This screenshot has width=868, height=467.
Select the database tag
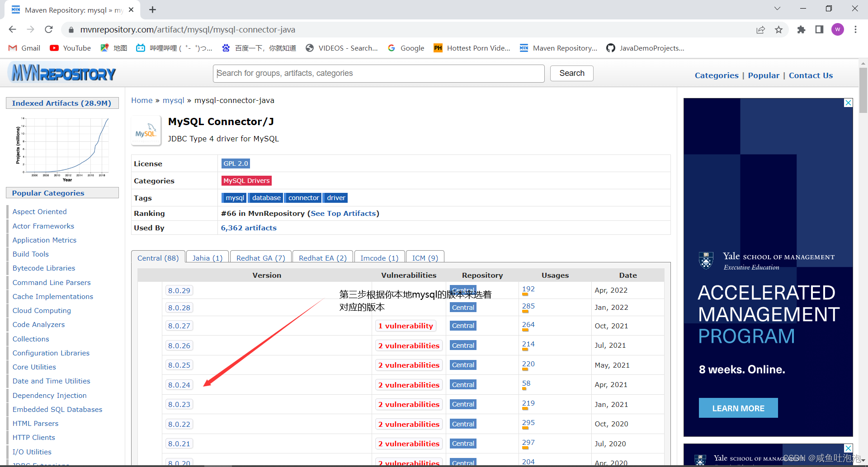click(266, 198)
